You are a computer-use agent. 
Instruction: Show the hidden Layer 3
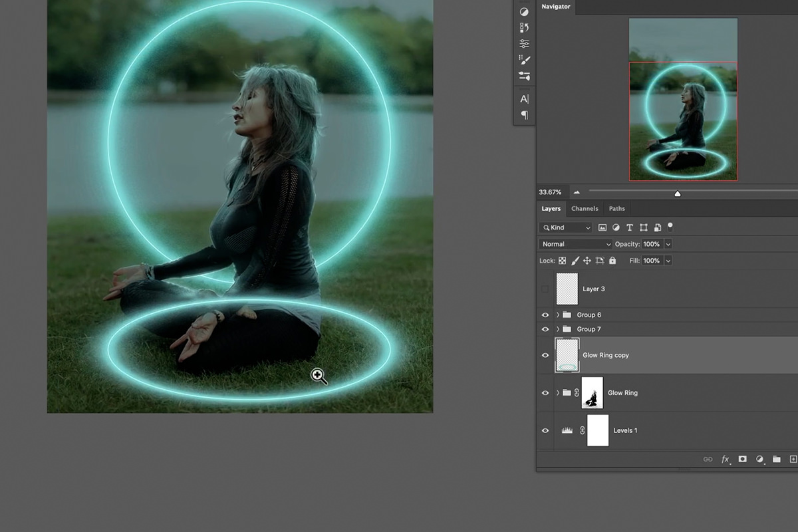coord(545,289)
